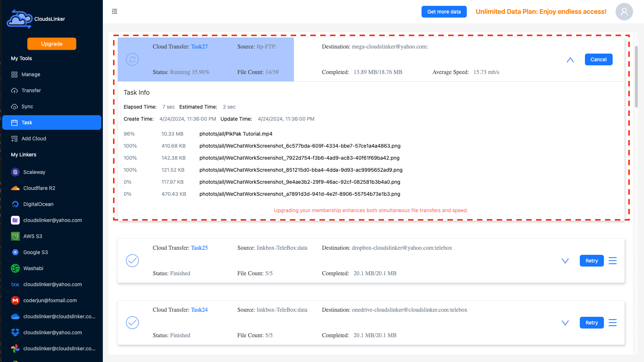Open the Task24 link
The image size is (644, 362).
coord(199,310)
